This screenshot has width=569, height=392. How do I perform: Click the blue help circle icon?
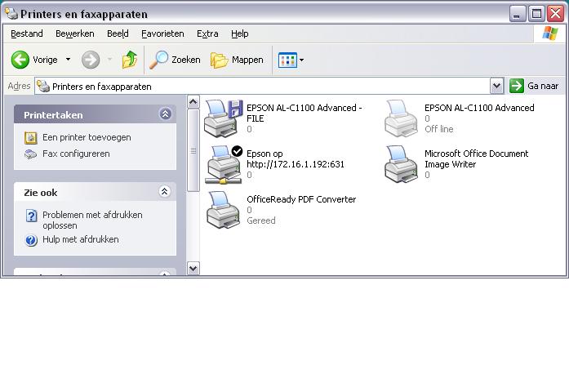pos(31,240)
